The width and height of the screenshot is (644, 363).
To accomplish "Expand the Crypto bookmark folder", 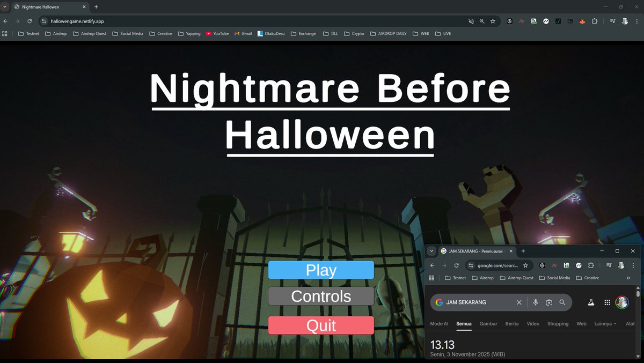I will pos(354,33).
